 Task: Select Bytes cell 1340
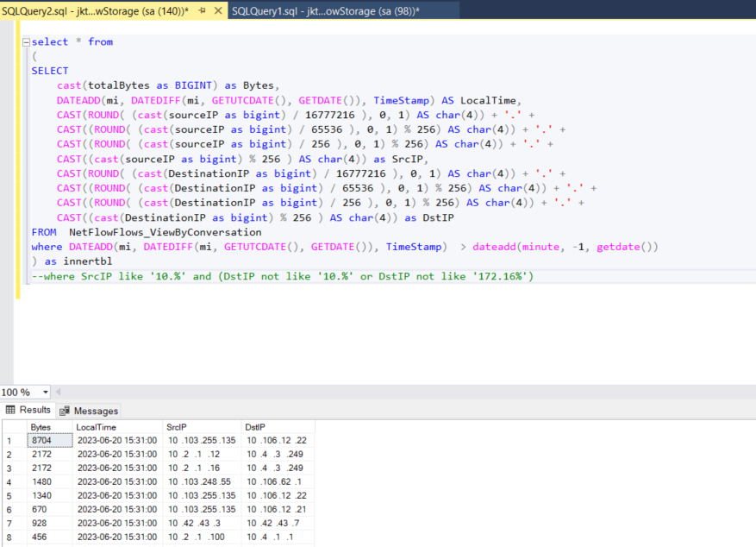click(50, 496)
